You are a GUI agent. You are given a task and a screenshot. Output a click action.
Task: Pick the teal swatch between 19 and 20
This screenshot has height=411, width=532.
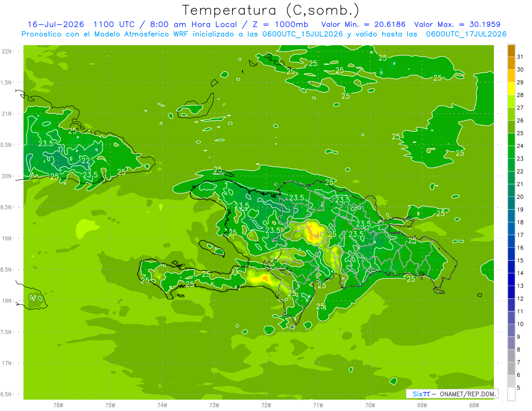[511, 203]
